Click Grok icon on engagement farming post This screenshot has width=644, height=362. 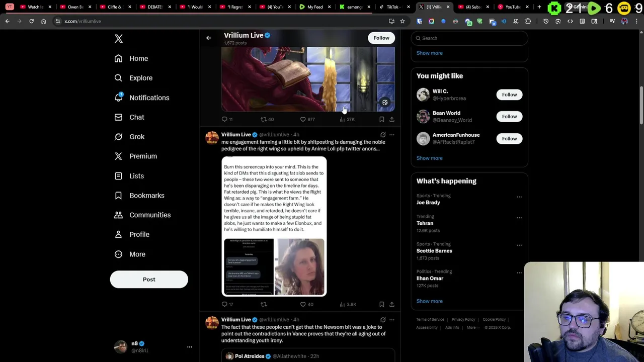point(383,135)
